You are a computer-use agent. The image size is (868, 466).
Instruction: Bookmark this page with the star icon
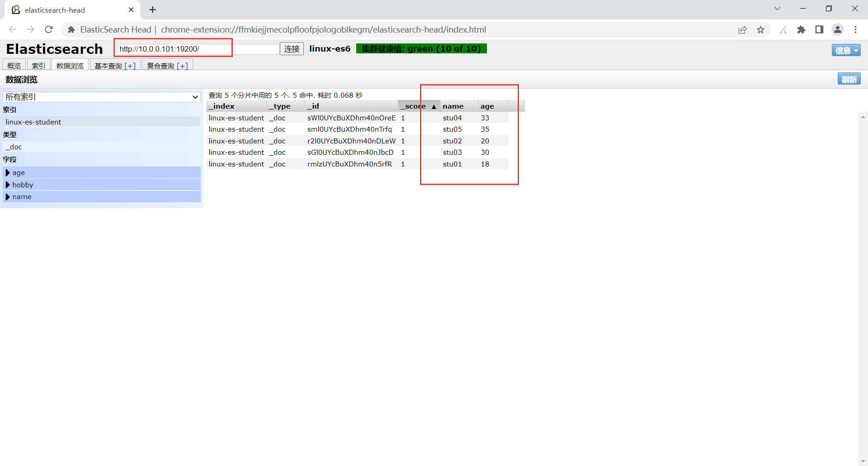[x=761, y=29]
